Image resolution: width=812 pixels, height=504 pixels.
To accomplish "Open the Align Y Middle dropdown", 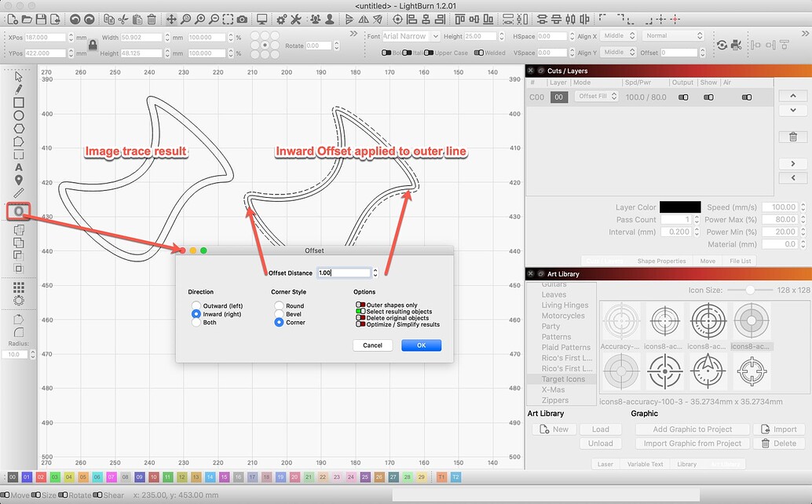I will pyautogui.click(x=618, y=53).
